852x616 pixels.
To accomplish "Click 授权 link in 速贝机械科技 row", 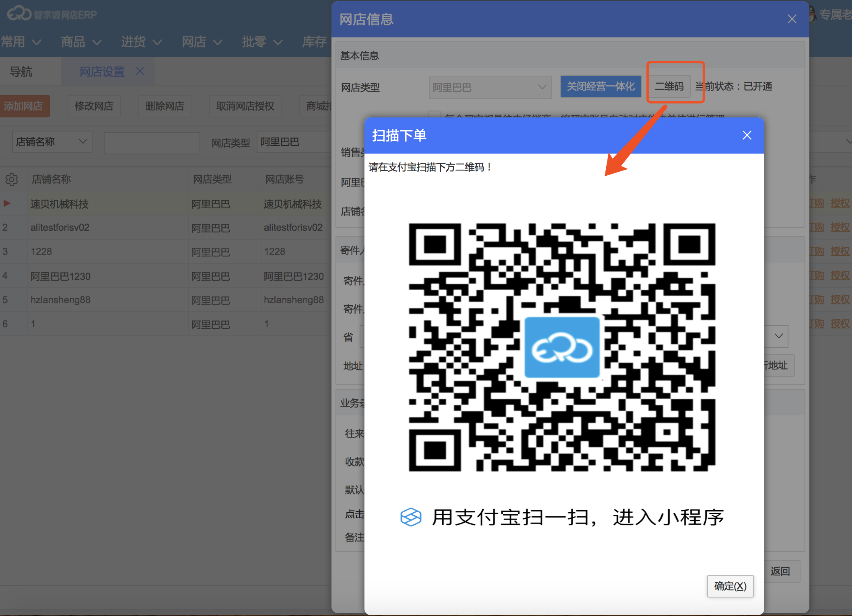I will (840, 203).
